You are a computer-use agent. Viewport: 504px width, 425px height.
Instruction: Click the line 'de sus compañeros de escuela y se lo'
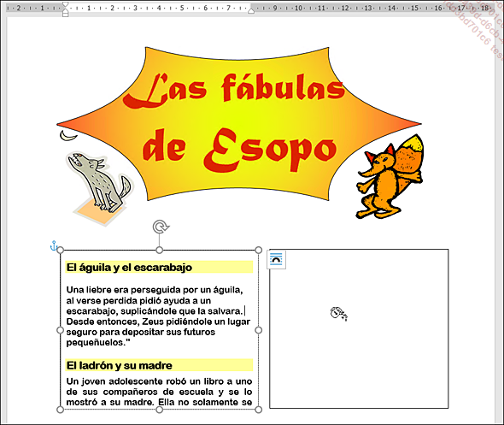coord(159,392)
